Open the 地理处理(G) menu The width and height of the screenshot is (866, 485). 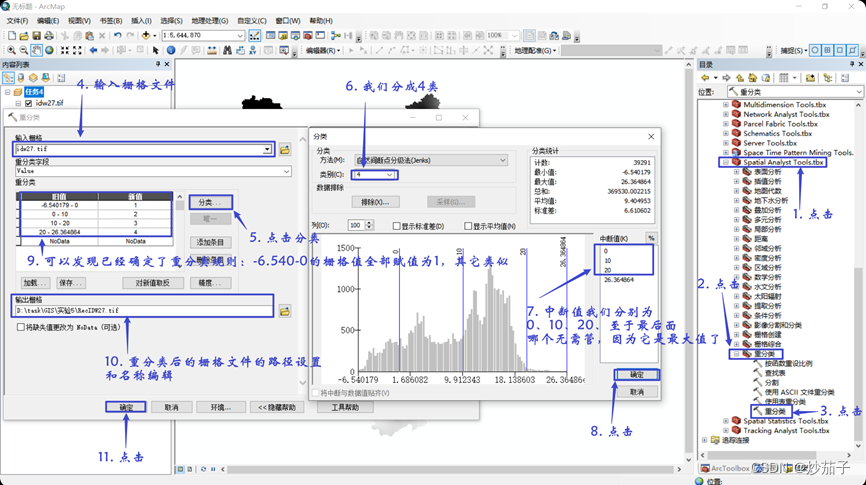pos(208,20)
